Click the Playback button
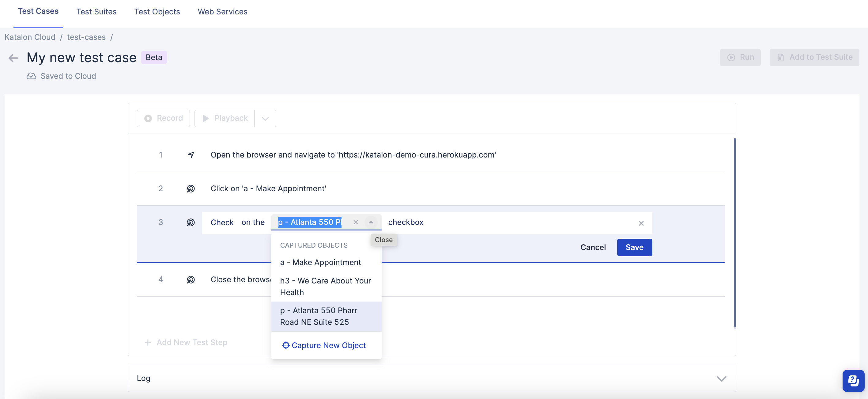Viewport: 868px width, 399px height. click(225, 118)
